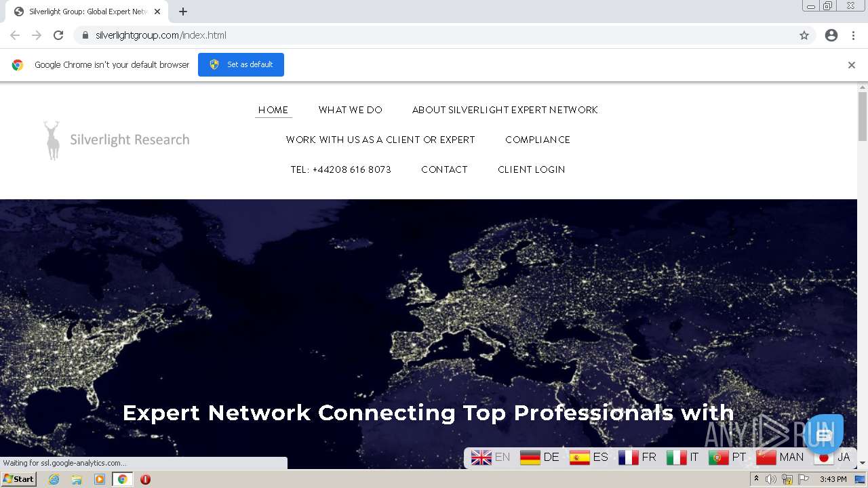
Task: Reload the page
Action: point(58,35)
